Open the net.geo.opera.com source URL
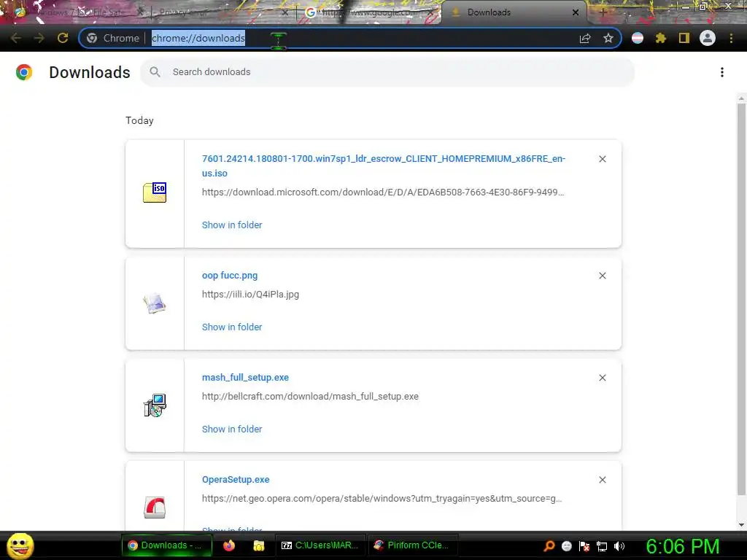Viewport: 747px width, 560px height. click(382, 499)
